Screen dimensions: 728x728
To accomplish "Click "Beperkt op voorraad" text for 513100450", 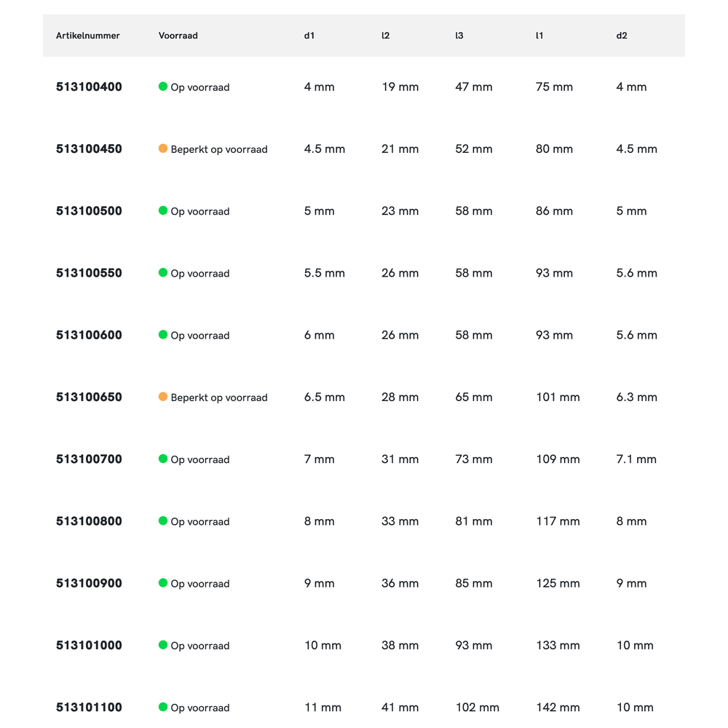I will coord(219,149).
